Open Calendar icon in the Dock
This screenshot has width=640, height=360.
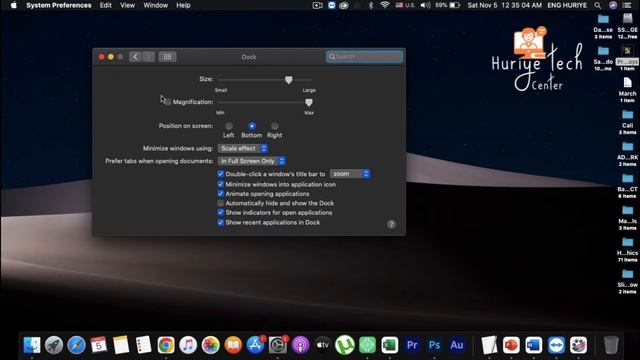(99, 345)
